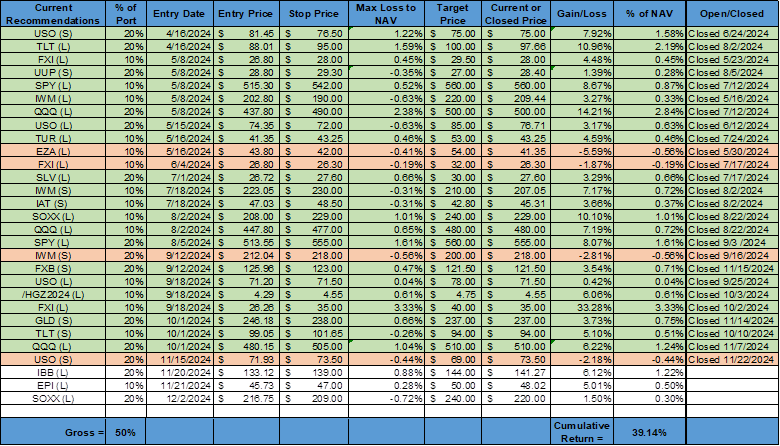Click entry price '246.18' cell
Screen dimensions: 780x446
point(246,321)
